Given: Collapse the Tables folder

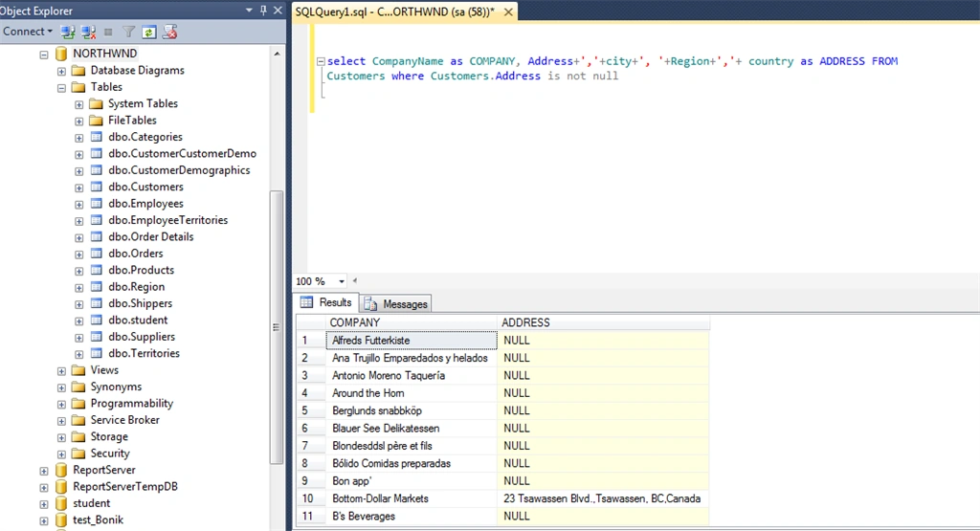Looking at the screenshot, I should coord(61,87).
